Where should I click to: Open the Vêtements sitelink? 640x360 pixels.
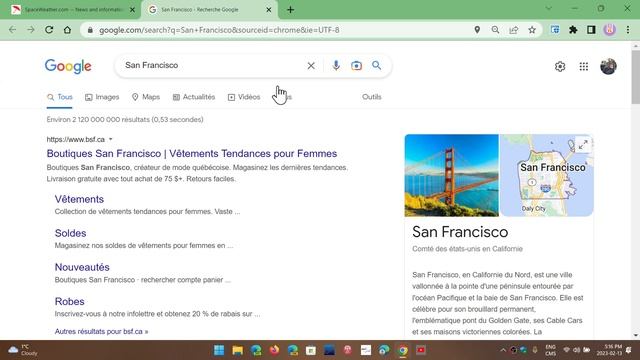coord(79,199)
